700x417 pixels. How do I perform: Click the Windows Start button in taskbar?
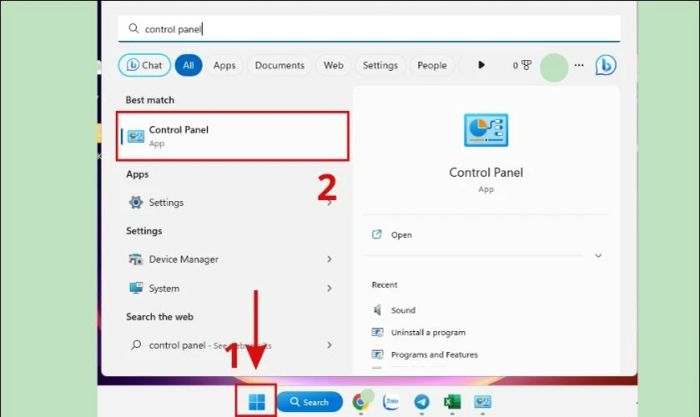tap(256, 402)
